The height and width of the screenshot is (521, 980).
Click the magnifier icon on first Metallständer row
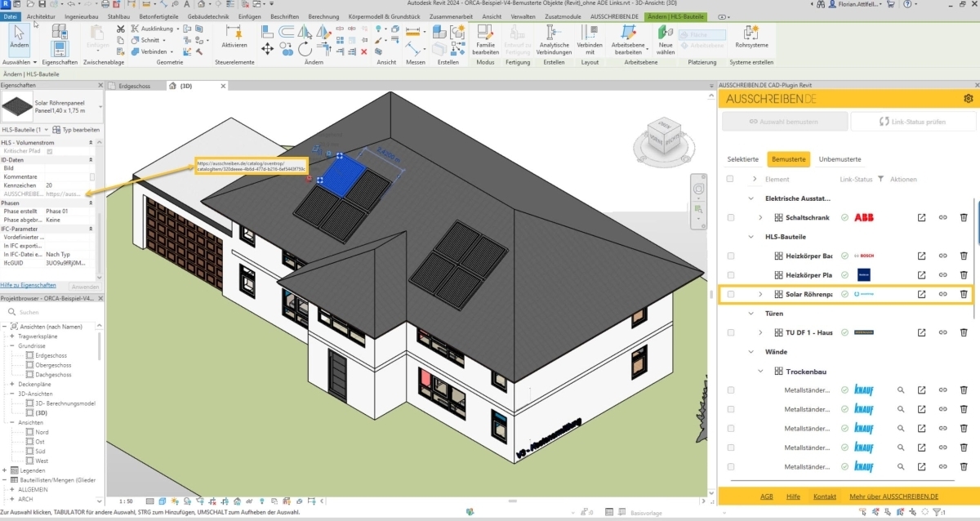pos(901,390)
